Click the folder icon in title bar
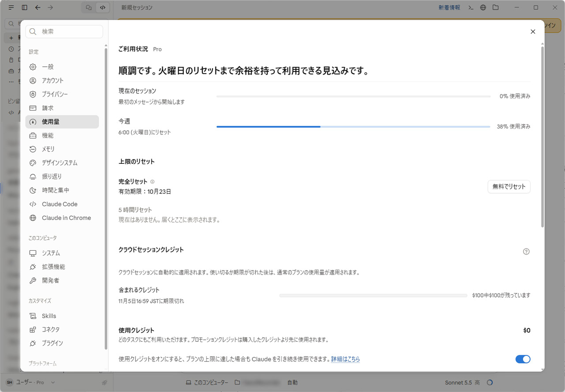565x392 pixels. point(496,8)
